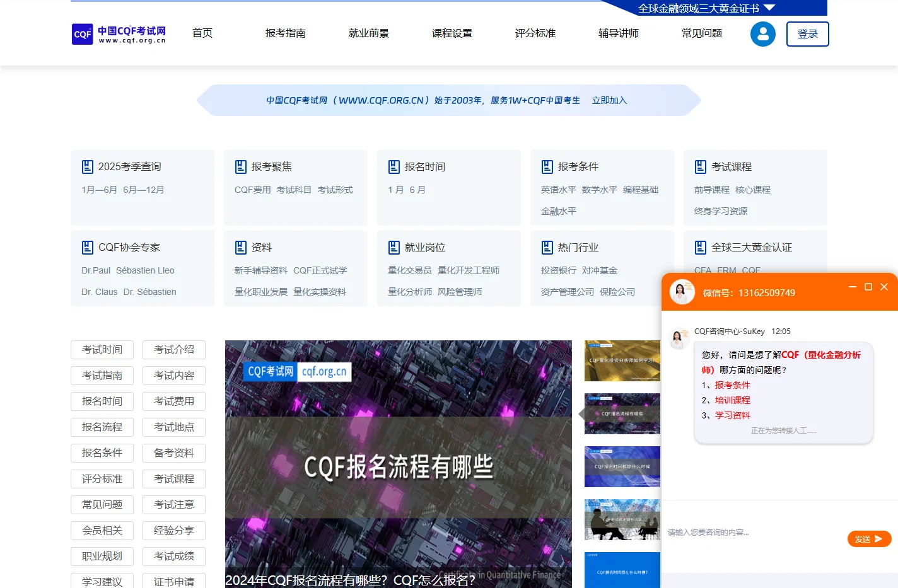
Task: Click the 考试介绍 tag button
Action: point(174,350)
